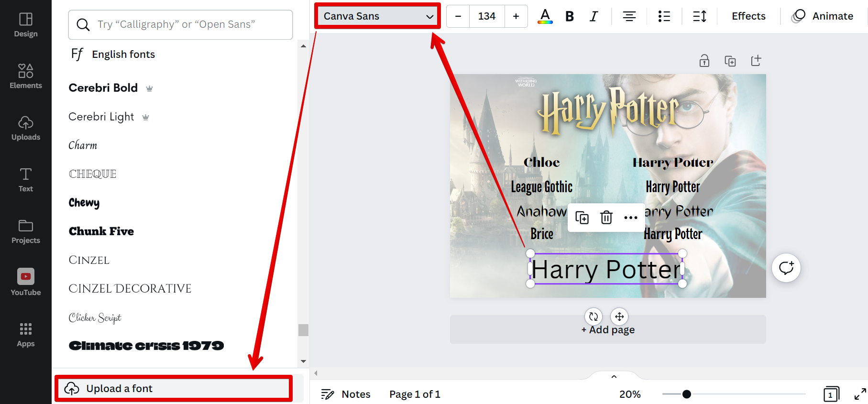
Task: Click the English fonts heading
Action: click(x=123, y=55)
